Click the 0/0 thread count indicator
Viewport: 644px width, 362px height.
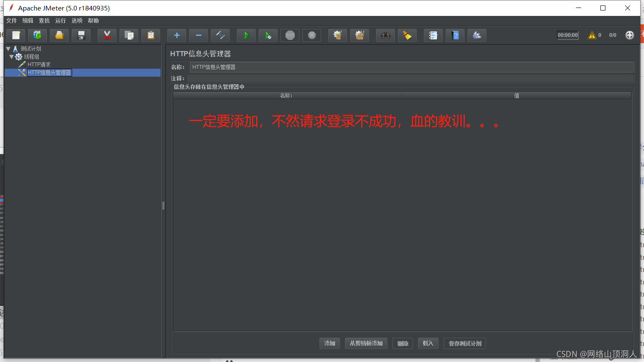[613, 35]
